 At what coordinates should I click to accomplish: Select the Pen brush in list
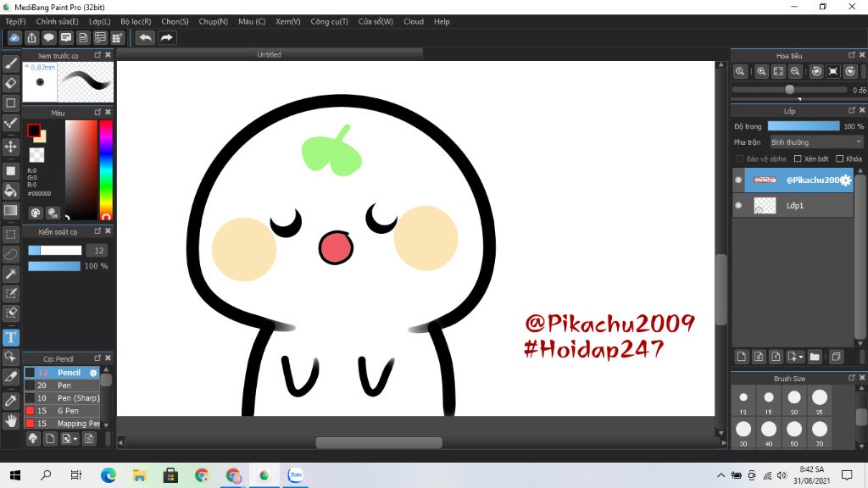(62, 385)
